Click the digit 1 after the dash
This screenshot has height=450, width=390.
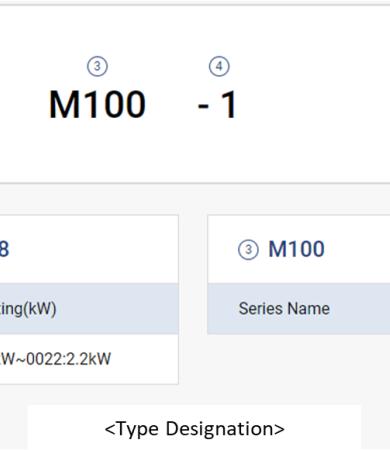pos(229,105)
